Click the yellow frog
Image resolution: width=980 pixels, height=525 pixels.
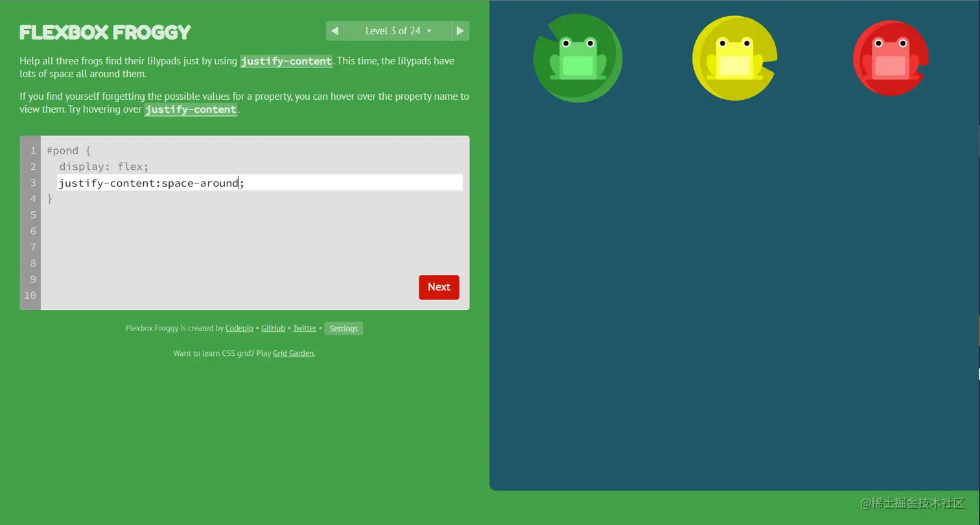[734, 59]
